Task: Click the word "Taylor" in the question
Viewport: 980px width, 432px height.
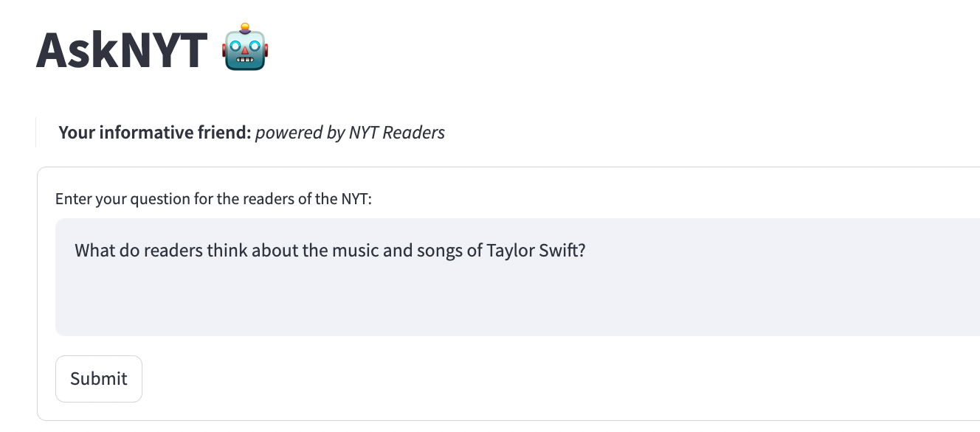Action: click(511, 251)
